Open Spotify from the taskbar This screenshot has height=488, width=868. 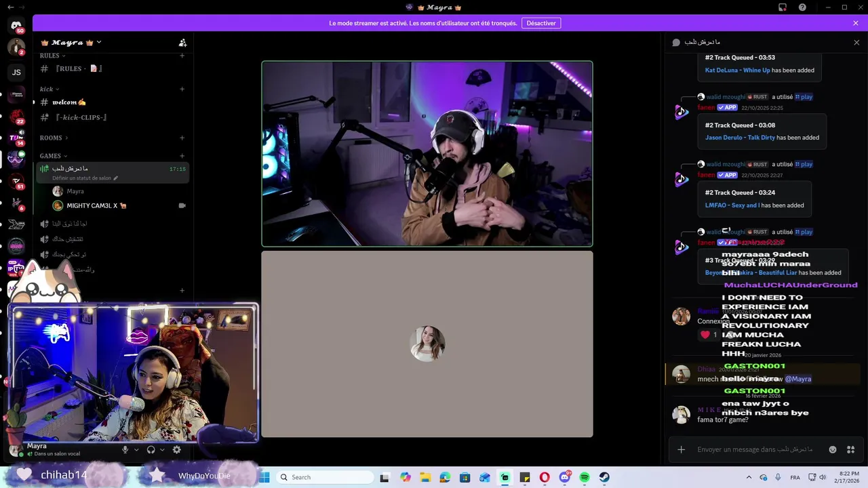(585, 477)
